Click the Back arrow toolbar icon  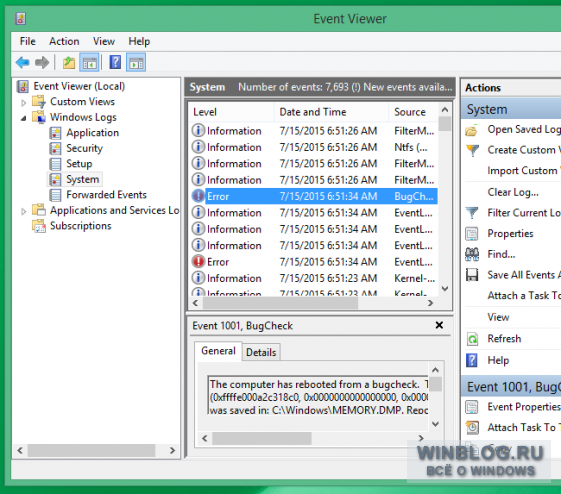[23, 63]
